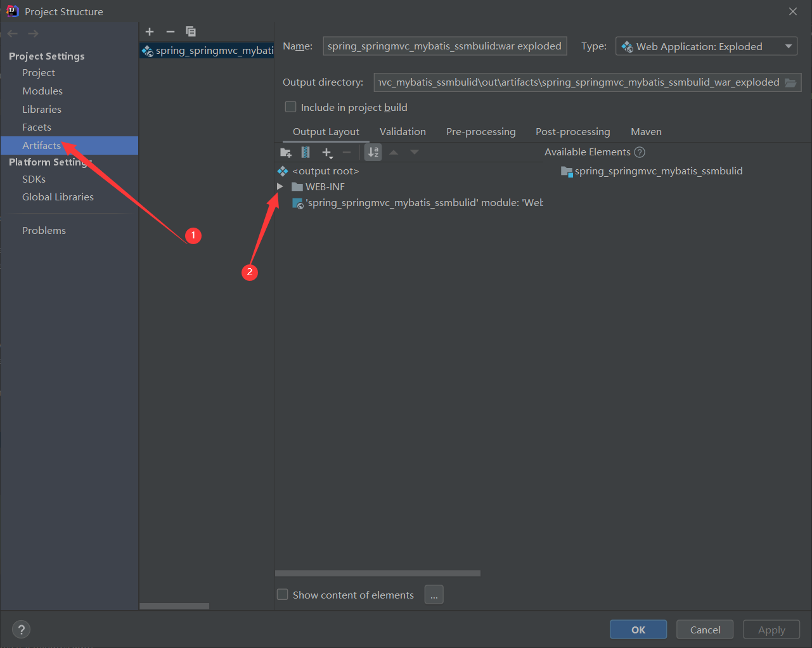This screenshot has height=648, width=812.
Task: Browse output directory via folder icon
Action: click(x=790, y=82)
